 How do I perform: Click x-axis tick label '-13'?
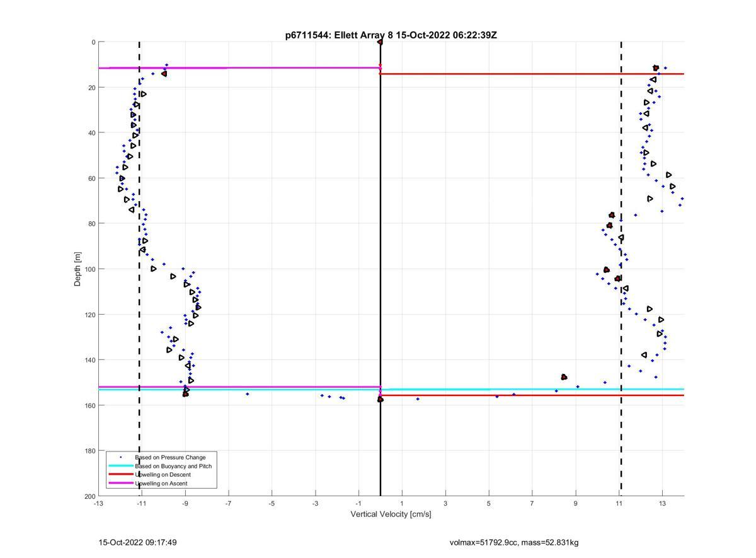98,504
